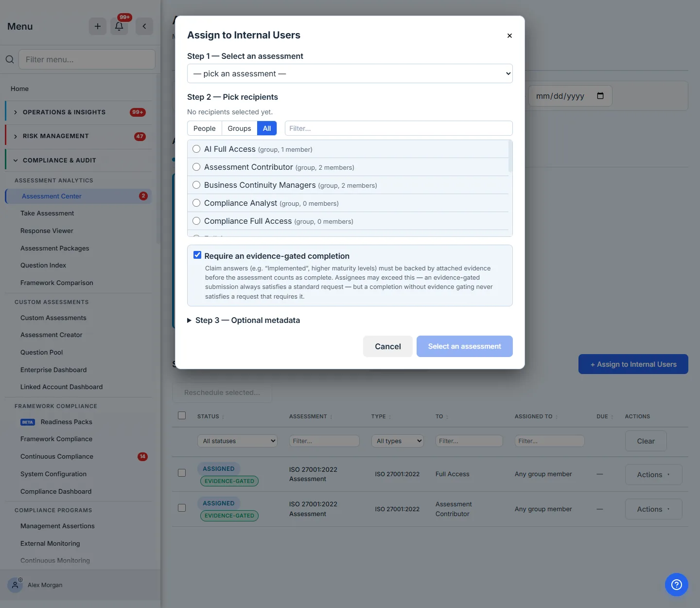Viewport: 700px width, 608px height.
Task: Click the recipients Filter input
Action: [x=399, y=128]
